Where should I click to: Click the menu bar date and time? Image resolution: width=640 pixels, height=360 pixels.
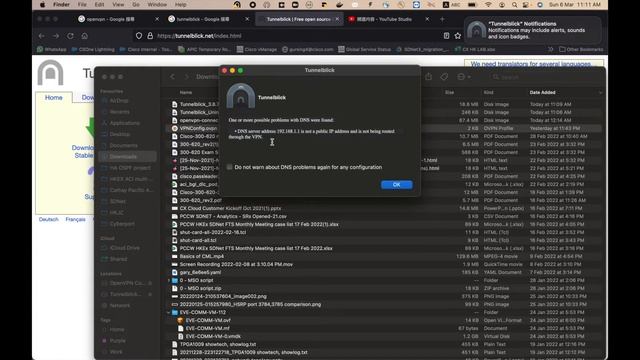575,4
